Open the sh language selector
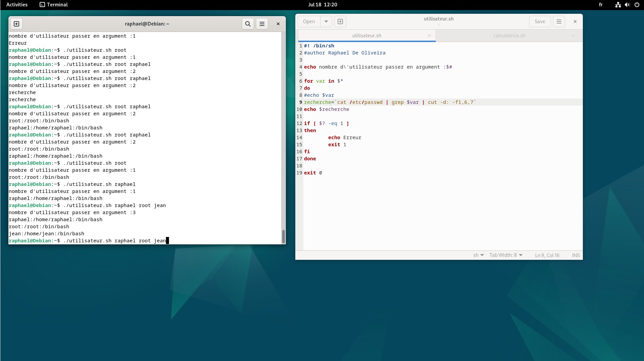 pyautogui.click(x=478, y=255)
